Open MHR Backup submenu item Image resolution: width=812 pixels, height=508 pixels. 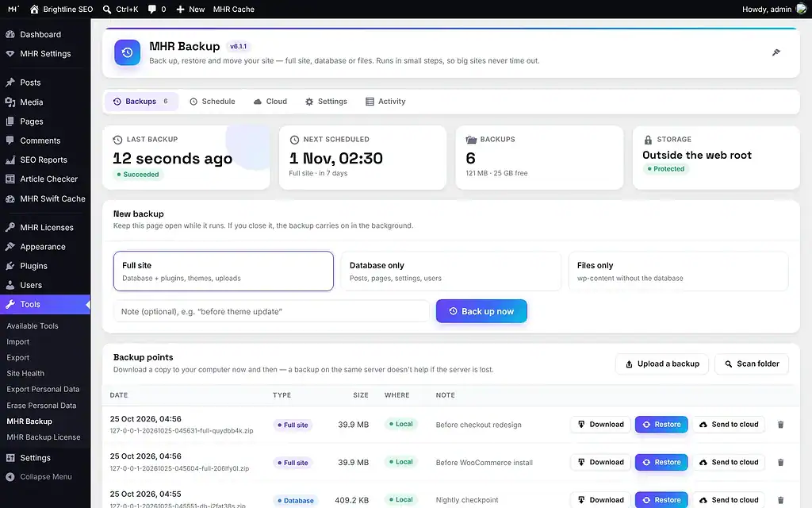click(29, 421)
